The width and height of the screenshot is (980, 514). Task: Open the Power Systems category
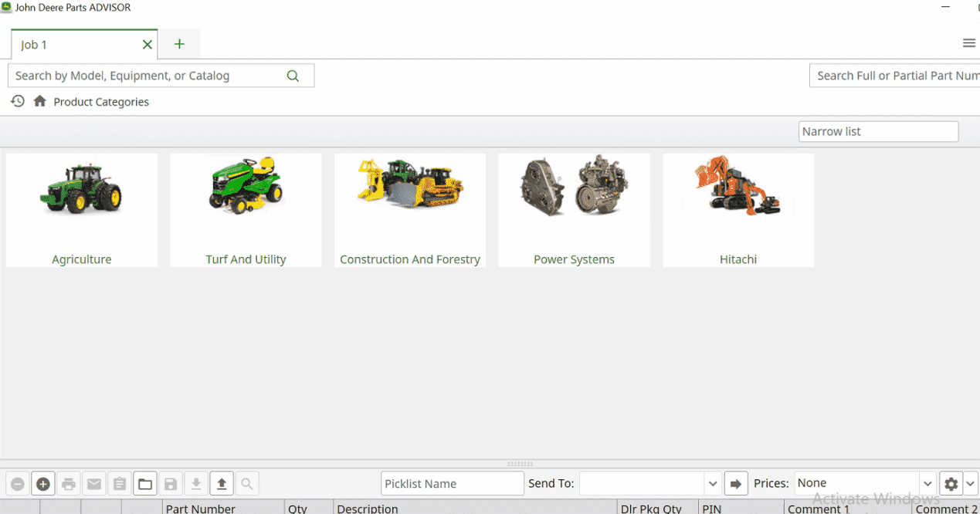point(574,211)
